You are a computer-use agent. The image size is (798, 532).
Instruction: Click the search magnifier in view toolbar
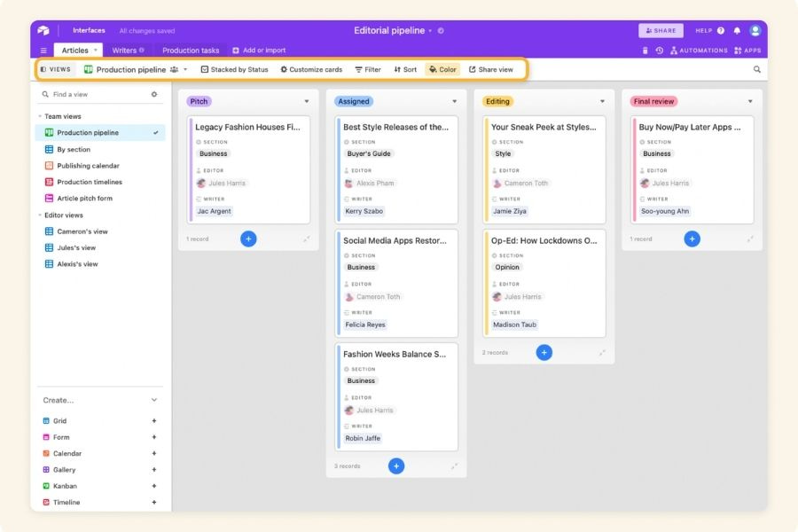pos(756,69)
